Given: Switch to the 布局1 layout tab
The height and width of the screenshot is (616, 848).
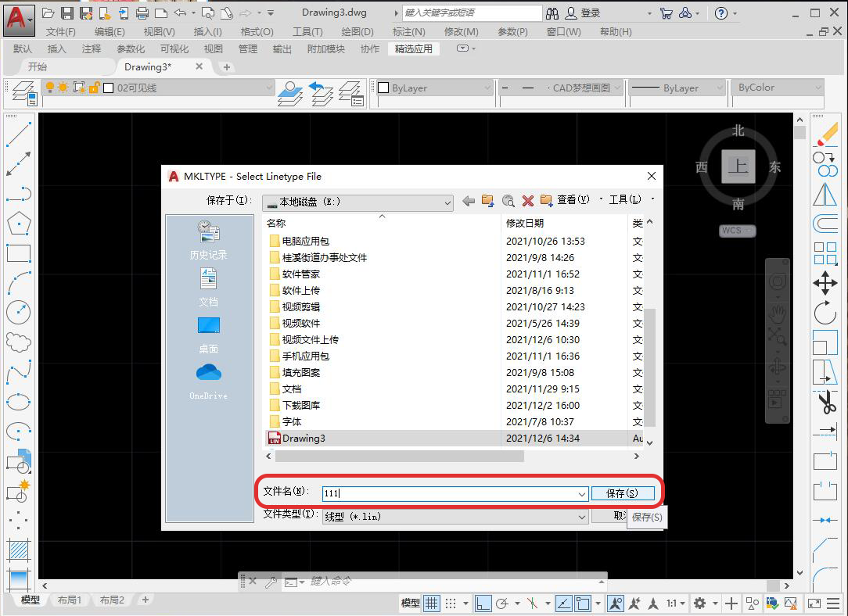Looking at the screenshot, I should tap(70, 600).
